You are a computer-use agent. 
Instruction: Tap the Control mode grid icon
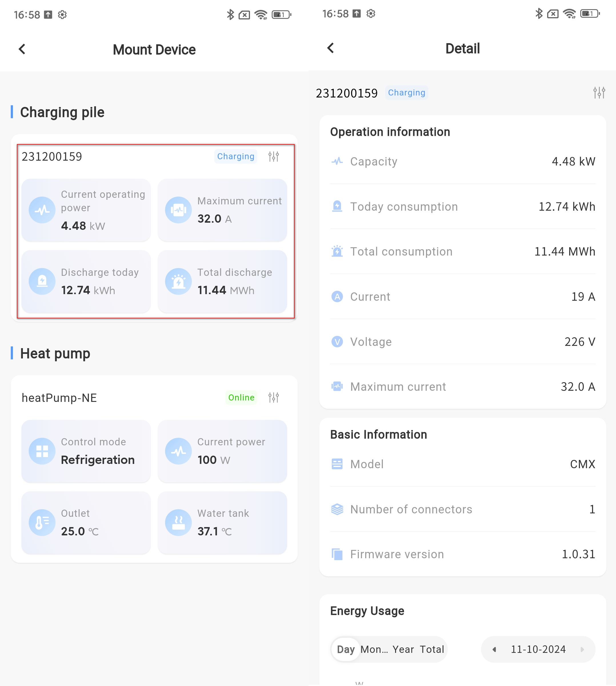pos(42,451)
